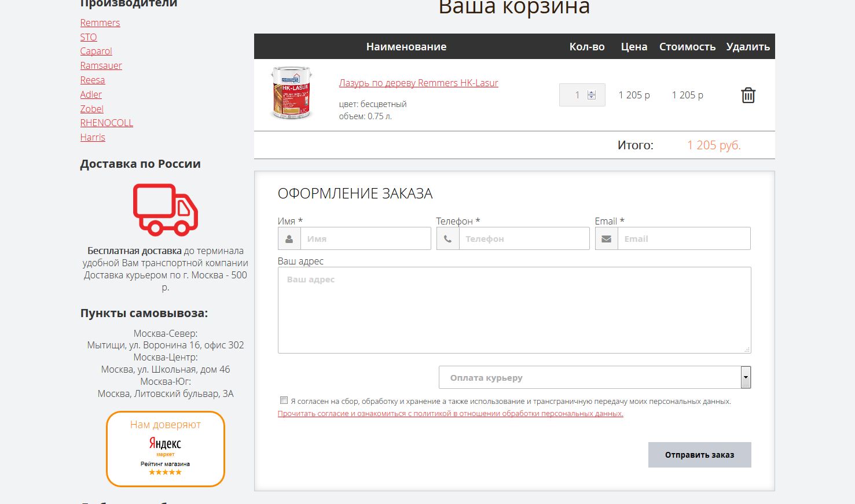Screen dimensions: 855x504
Task: Click the Итого: label
Action: pyautogui.click(x=635, y=145)
